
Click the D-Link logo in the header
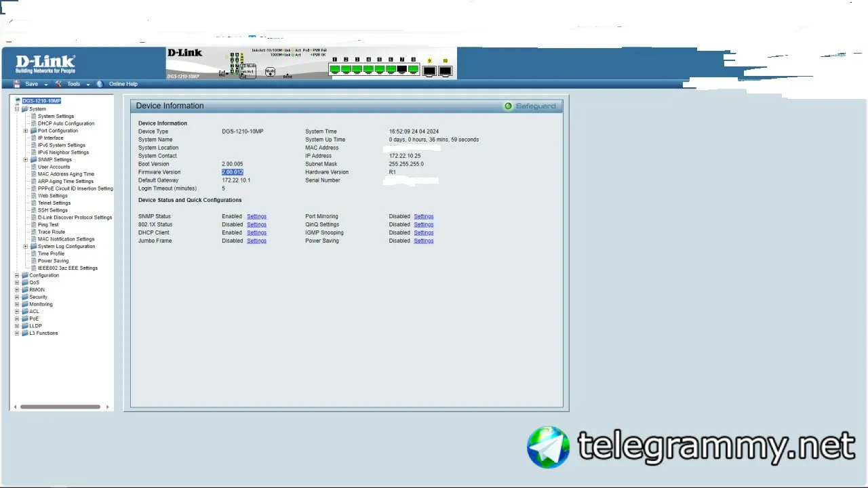[45, 64]
